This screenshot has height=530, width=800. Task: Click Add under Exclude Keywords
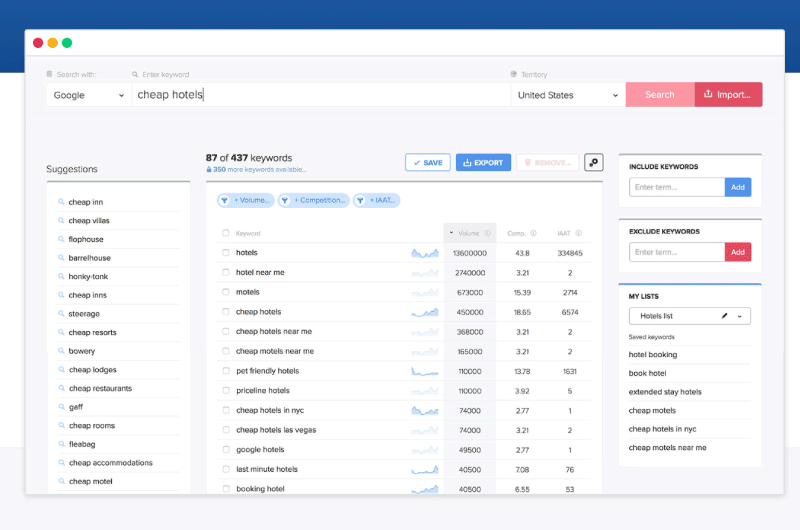pyautogui.click(x=738, y=252)
